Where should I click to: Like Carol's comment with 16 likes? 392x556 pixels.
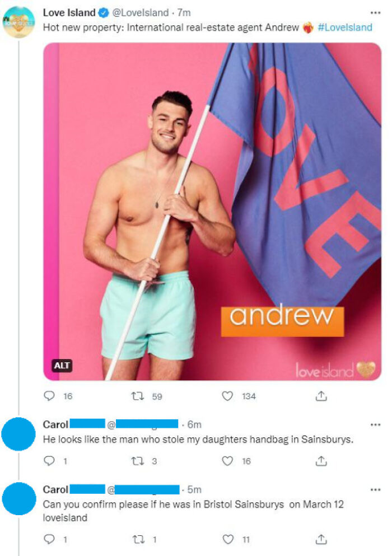(227, 461)
